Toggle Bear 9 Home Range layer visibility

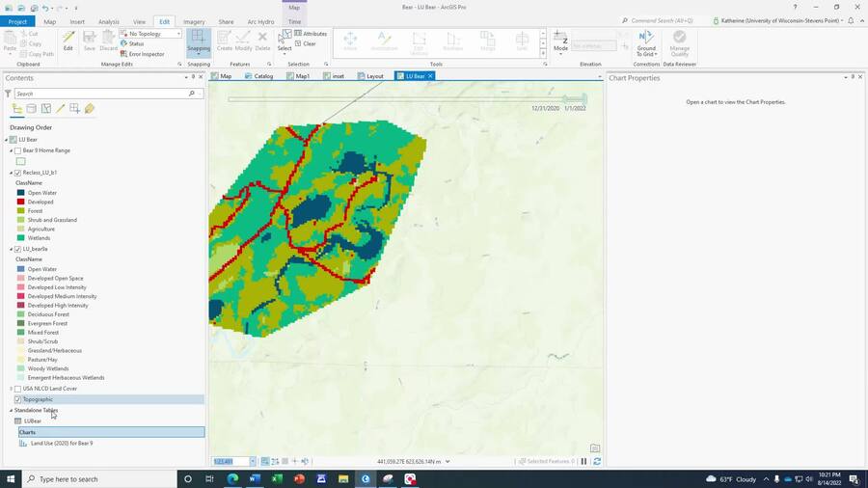[17, 150]
